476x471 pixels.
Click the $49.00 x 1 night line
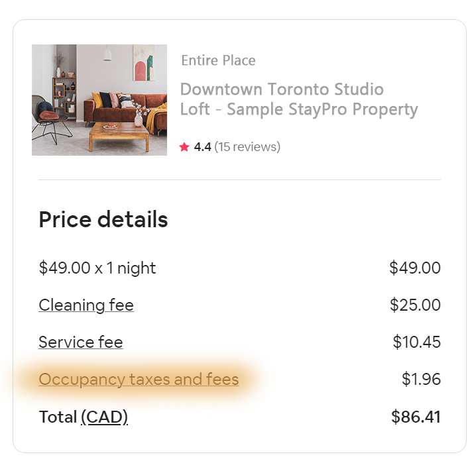tap(97, 268)
